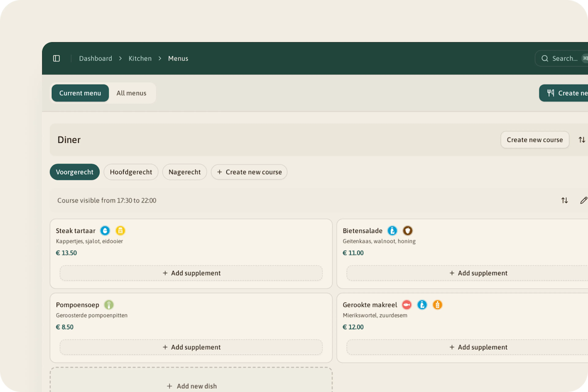The width and height of the screenshot is (588, 392).
Task: Click the € 12.00 price
Action: (353, 327)
